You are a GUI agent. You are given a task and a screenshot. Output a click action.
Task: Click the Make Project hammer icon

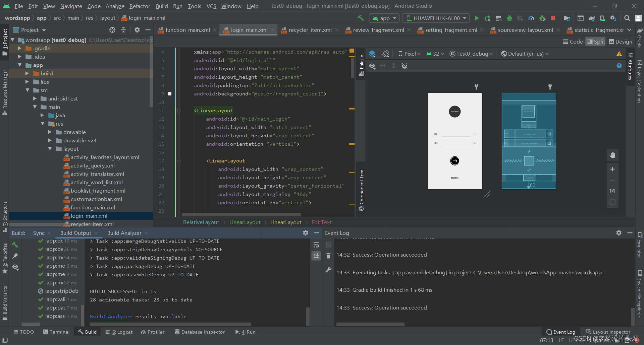coord(361,18)
